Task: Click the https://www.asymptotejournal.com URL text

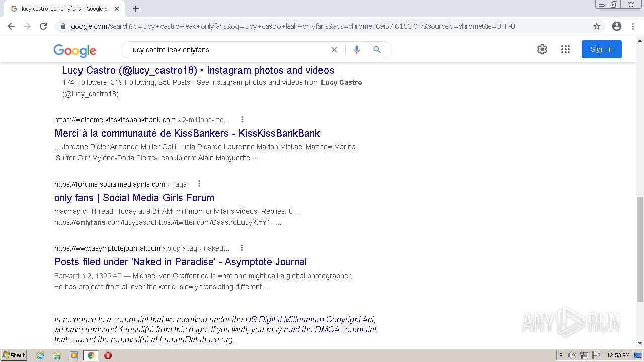Action: tap(107, 248)
